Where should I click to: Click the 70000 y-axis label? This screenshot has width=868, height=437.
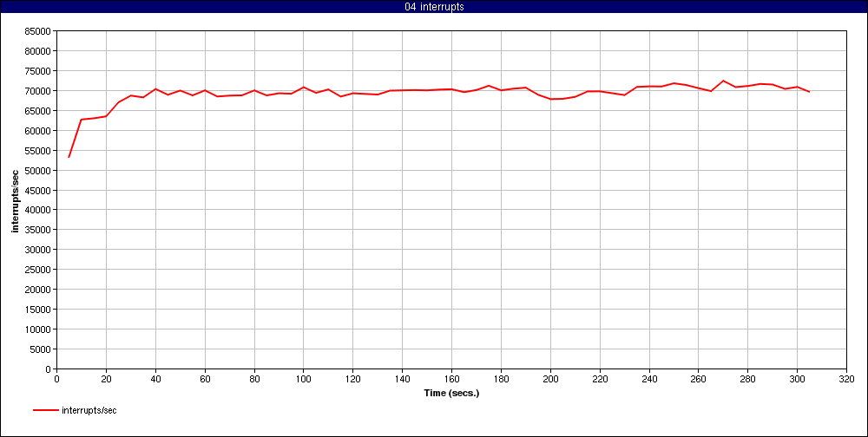(x=38, y=91)
